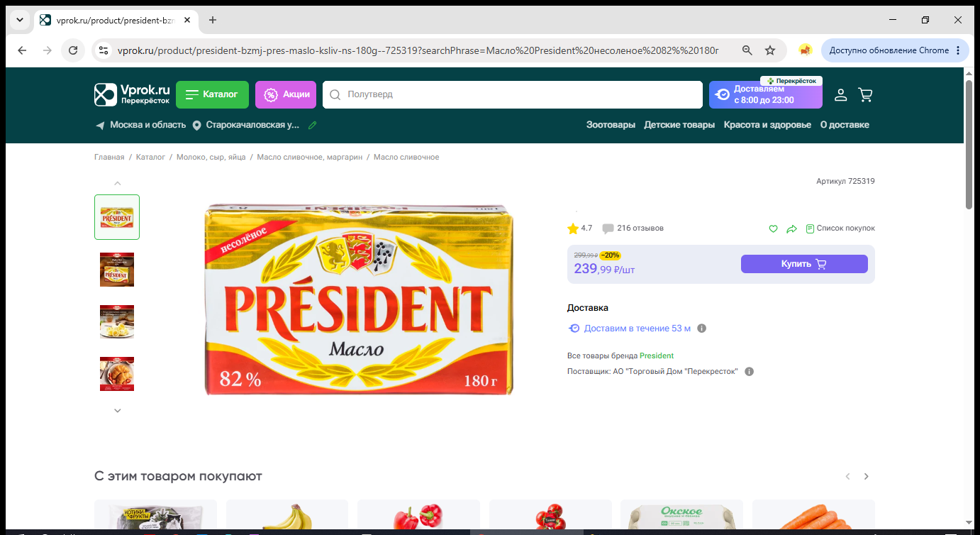Click the info icon beside delivery time

702,329
